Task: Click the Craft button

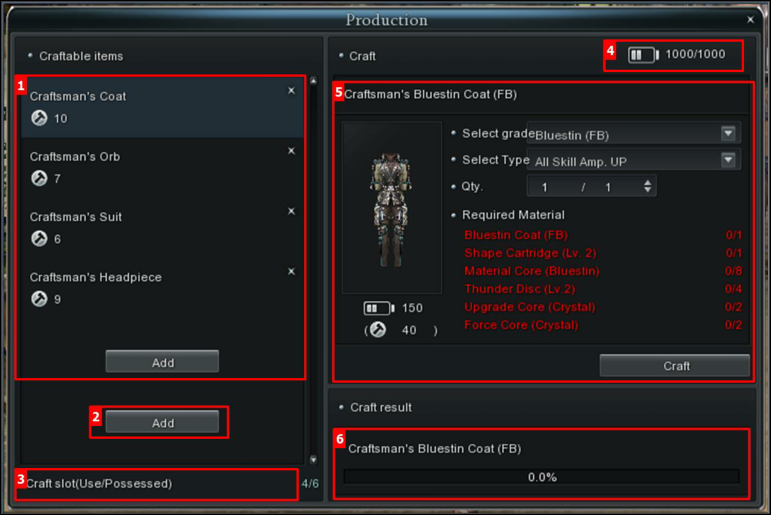Action: tap(675, 365)
